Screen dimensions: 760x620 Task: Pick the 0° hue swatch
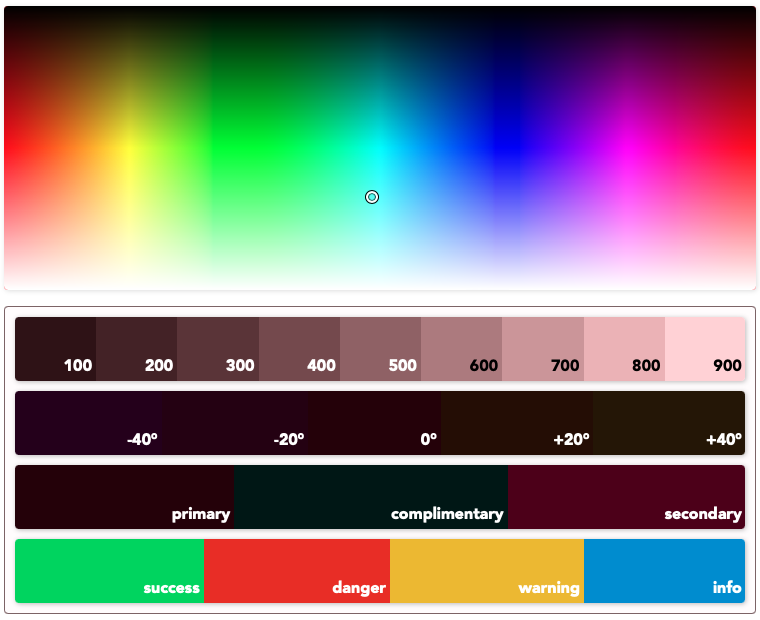[375, 423]
